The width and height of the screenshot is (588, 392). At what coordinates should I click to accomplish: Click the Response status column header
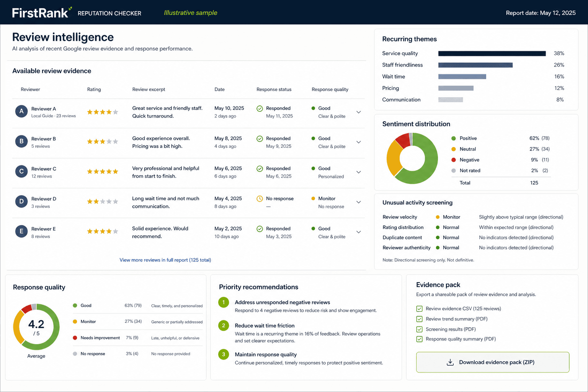[274, 90]
